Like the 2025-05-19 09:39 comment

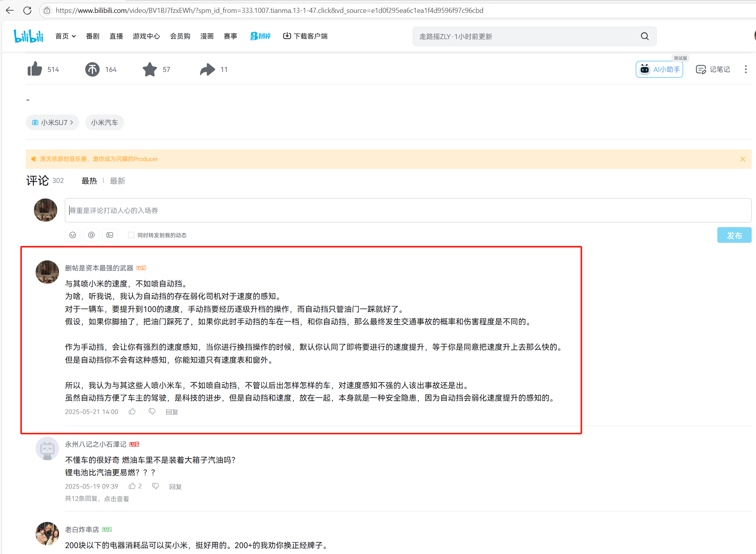click(132, 486)
